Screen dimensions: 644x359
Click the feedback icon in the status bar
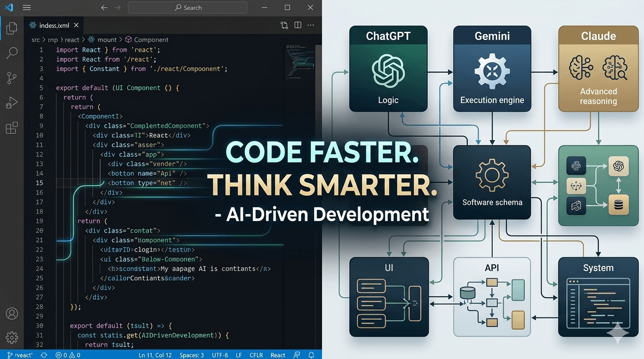pos(297,355)
